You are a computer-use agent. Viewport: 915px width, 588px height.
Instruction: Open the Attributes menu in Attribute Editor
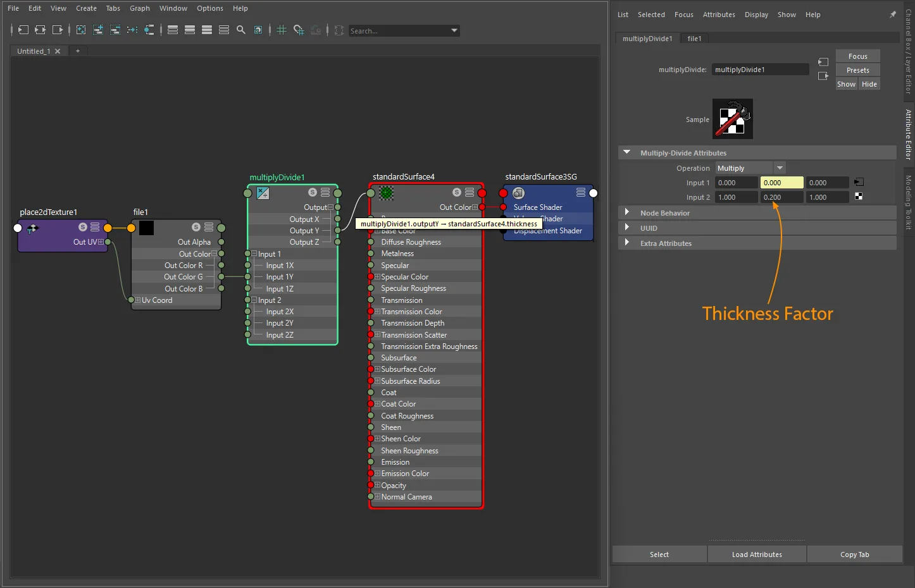(719, 15)
